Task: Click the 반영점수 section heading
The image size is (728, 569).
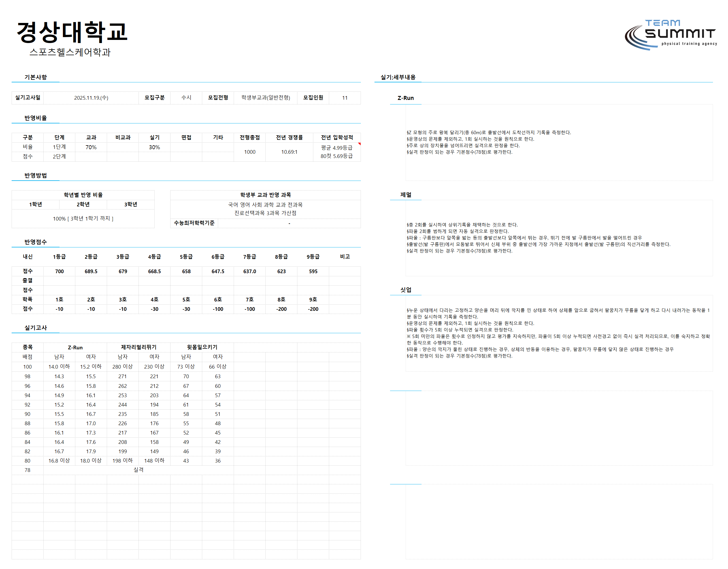Action: [x=36, y=242]
